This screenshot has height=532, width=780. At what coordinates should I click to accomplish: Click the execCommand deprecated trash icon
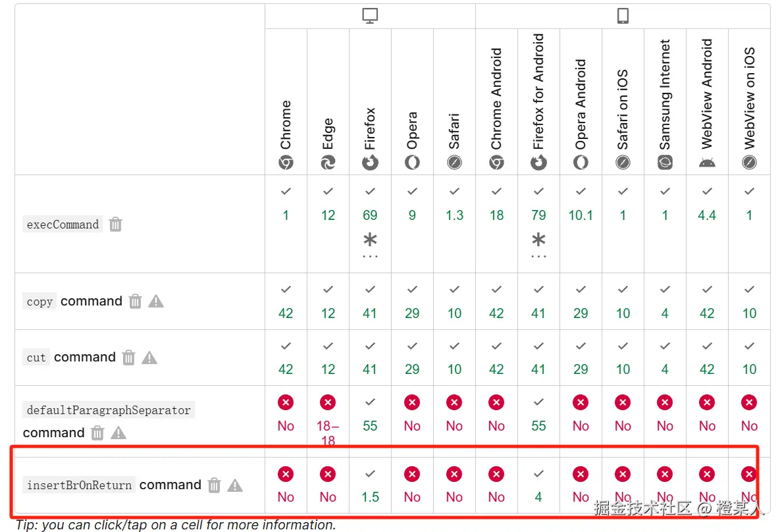click(x=116, y=225)
